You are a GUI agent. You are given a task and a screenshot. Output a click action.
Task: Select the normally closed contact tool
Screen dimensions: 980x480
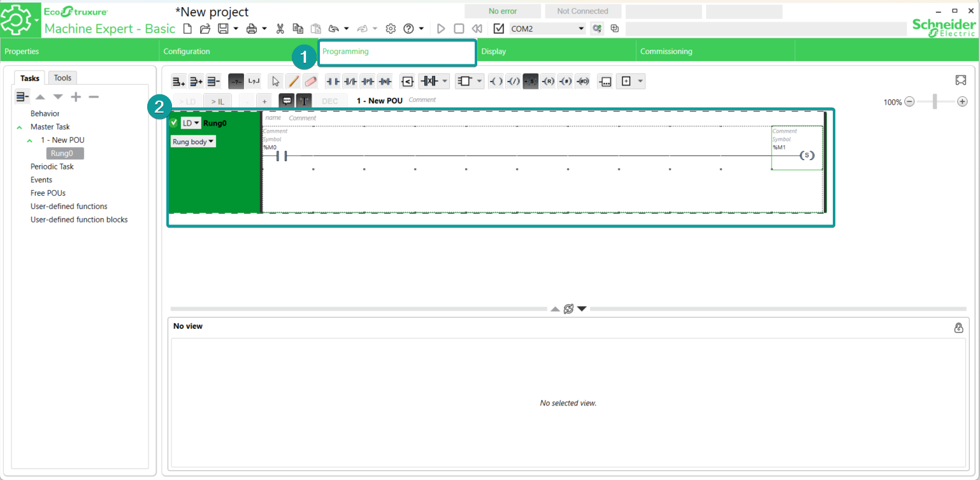[x=350, y=81]
